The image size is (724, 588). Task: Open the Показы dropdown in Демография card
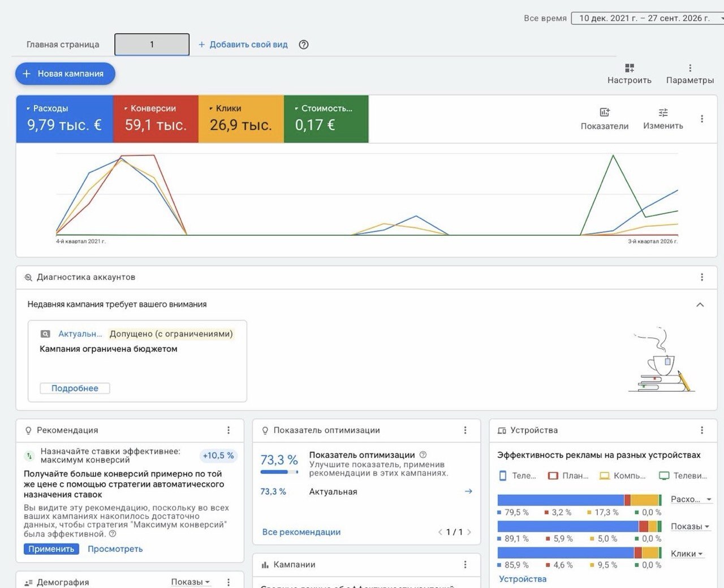(191, 582)
